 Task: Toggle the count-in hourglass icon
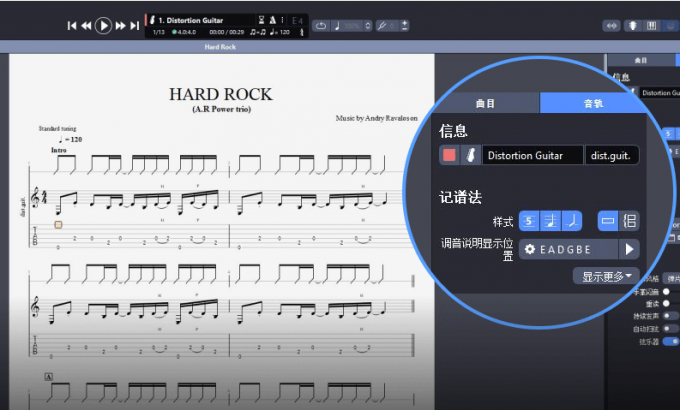click(262, 20)
